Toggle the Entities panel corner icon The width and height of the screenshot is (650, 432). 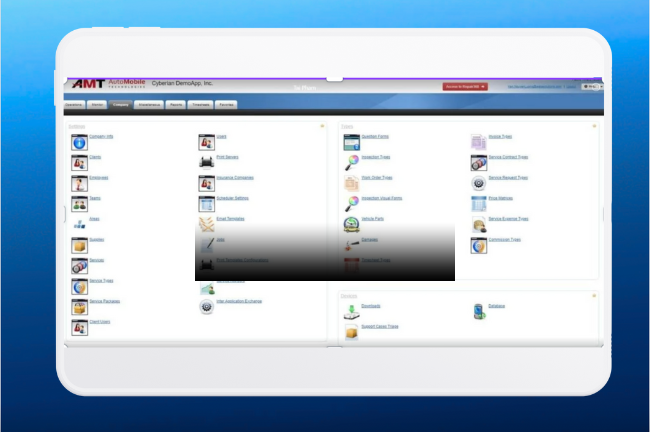(x=321, y=126)
